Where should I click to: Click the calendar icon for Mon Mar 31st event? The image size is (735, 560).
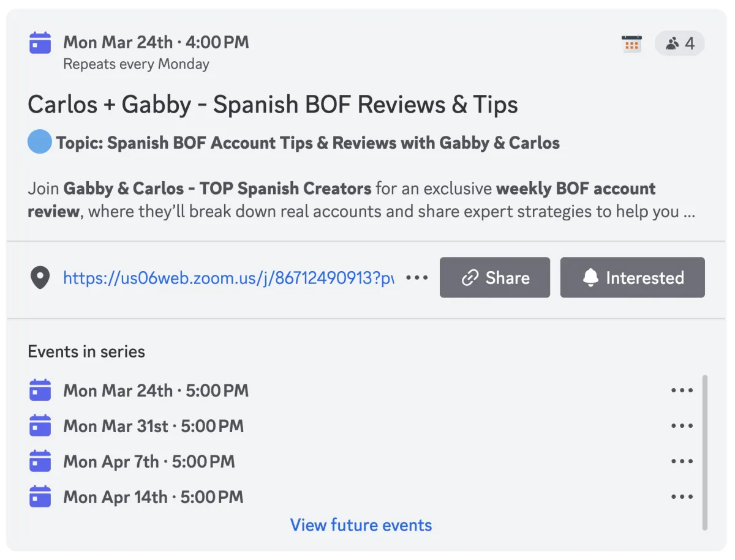coord(40,425)
